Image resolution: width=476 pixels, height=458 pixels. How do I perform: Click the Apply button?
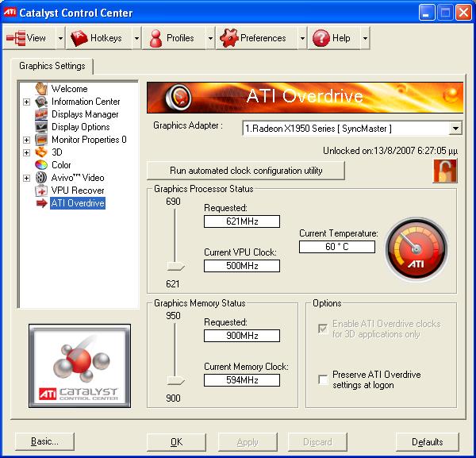[248, 442]
